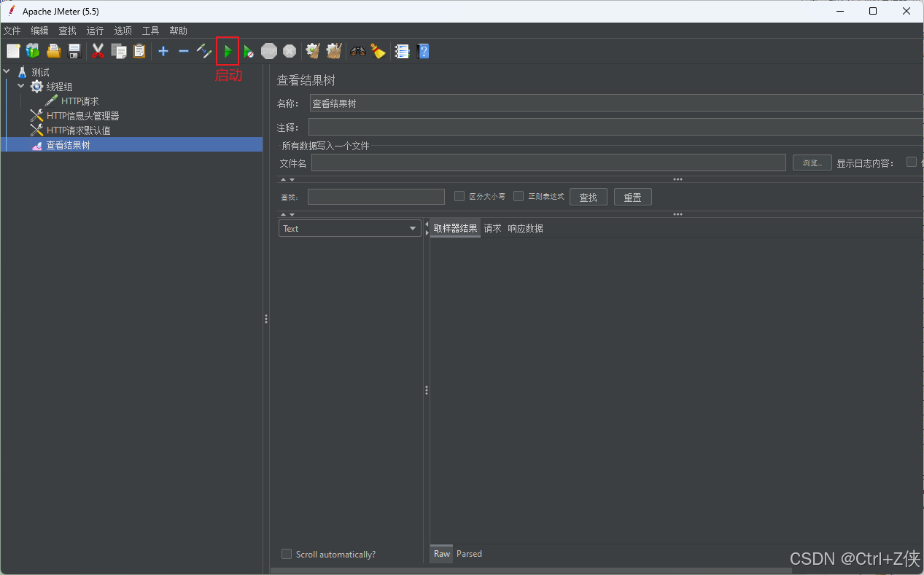The width and height of the screenshot is (924, 575).
Task: Select the 线程组 thread group node
Action: point(59,87)
